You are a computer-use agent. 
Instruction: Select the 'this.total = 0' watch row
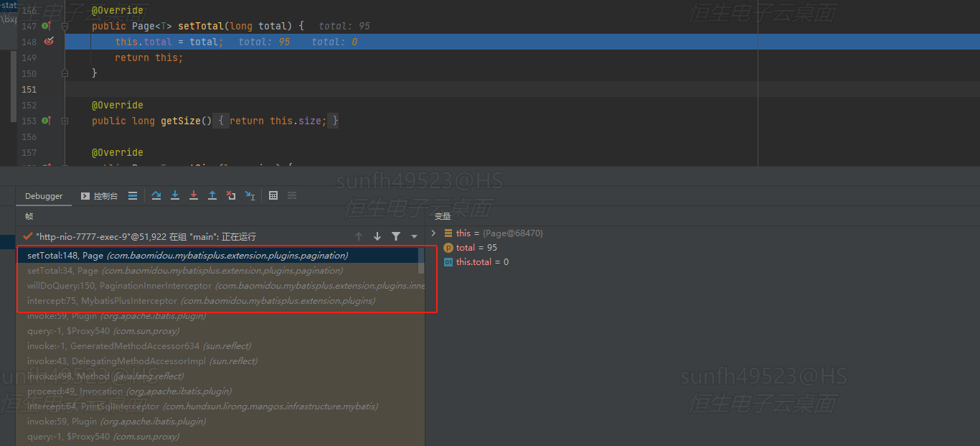tap(703, 262)
